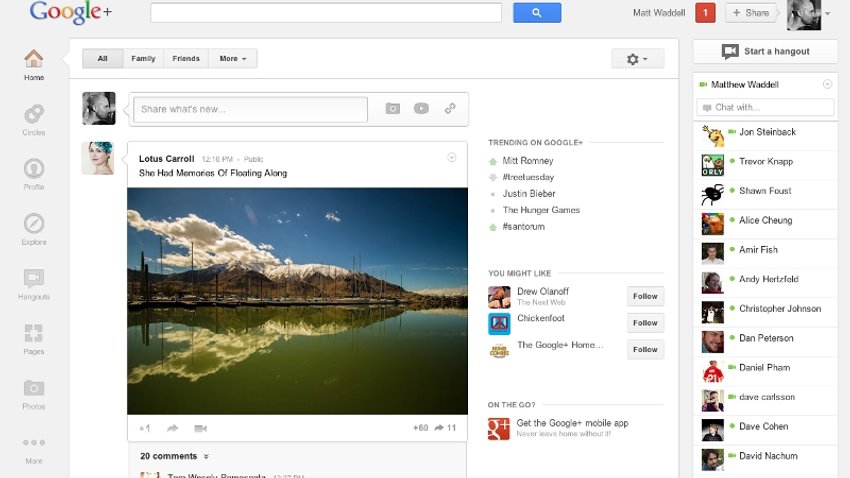
Task: Share Lotus Carroll's post via arrow icon
Action: click(x=172, y=428)
